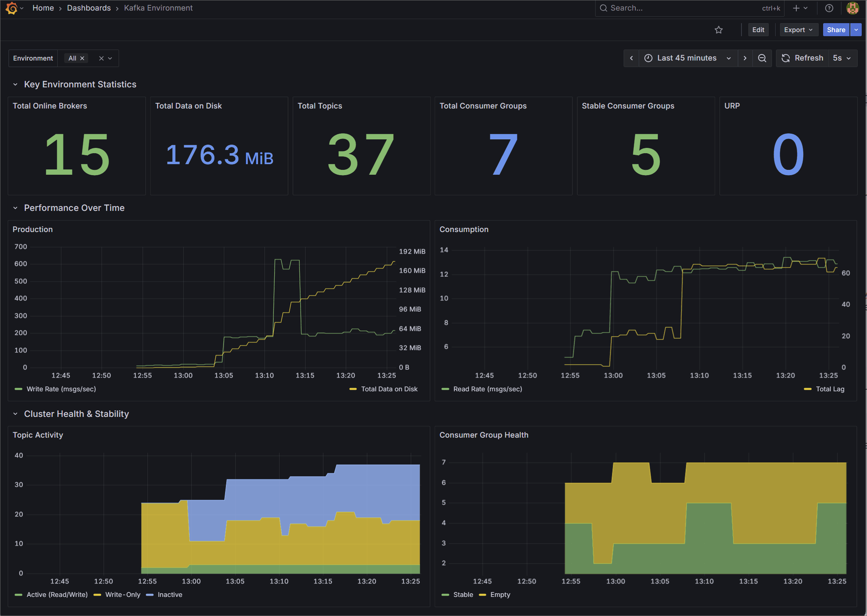The width and height of the screenshot is (867, 616).
Task: Star this dashboard as favorite
Action: [719, 30]
